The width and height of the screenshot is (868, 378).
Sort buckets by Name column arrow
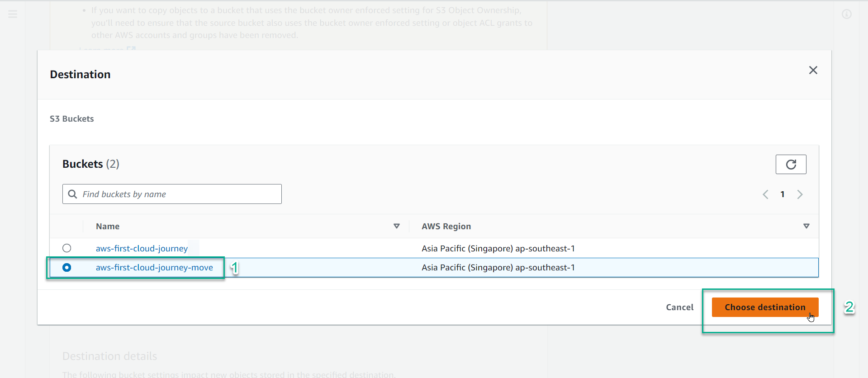(397, 226)
